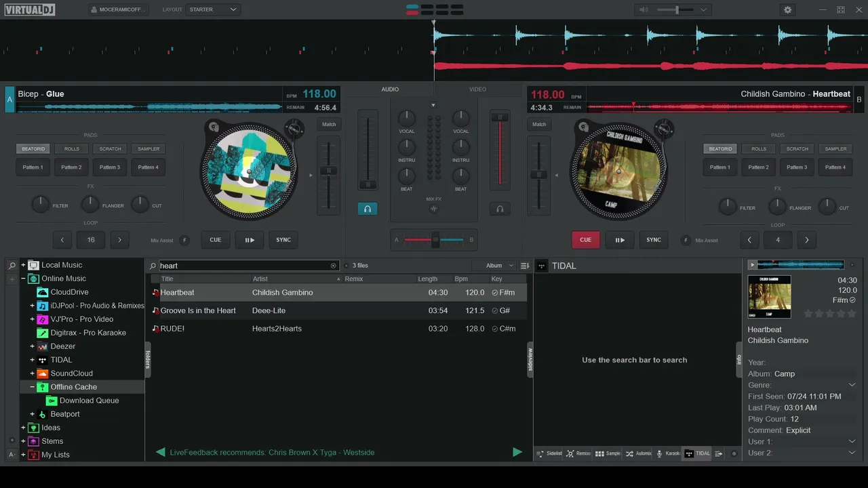Select the Beatport folder icon

pos(43,414)
